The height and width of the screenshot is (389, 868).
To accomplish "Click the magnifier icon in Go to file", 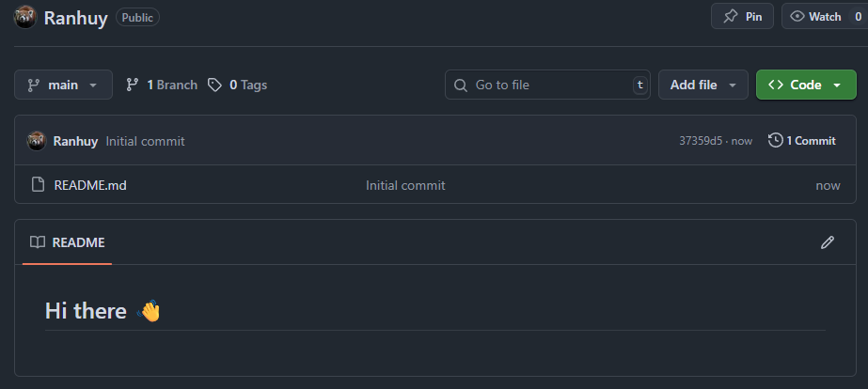I will (460, 85).
